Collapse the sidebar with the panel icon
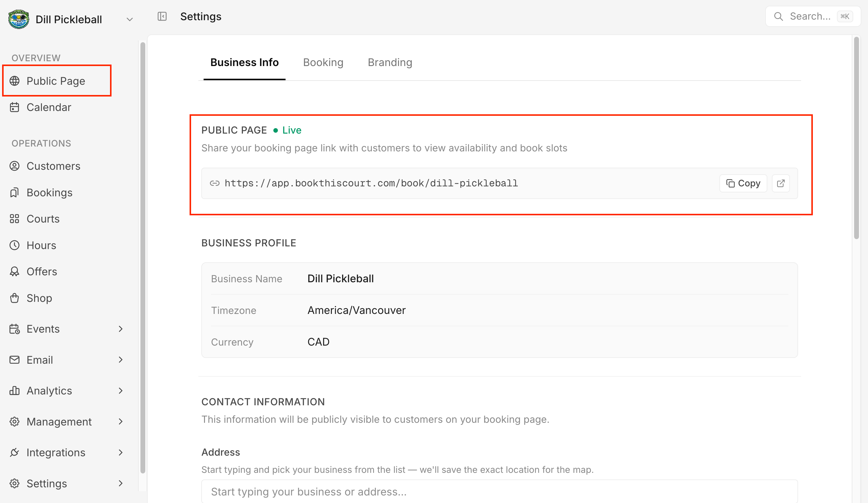 [162, 16]
